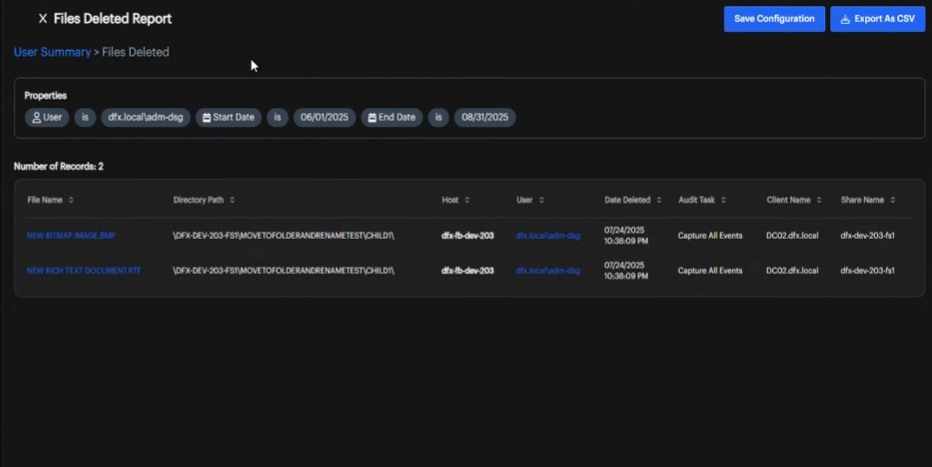The width and height of the screenshot is (932, 467).
Task: Click Capture All Events in BMP row
Action: tap(710, 236)
